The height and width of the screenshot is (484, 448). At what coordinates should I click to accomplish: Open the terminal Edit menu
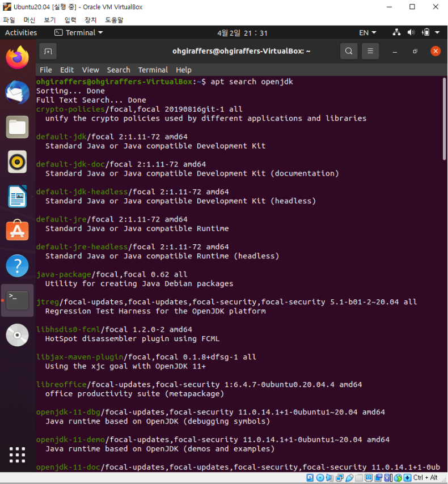click(x=67, y=70)
